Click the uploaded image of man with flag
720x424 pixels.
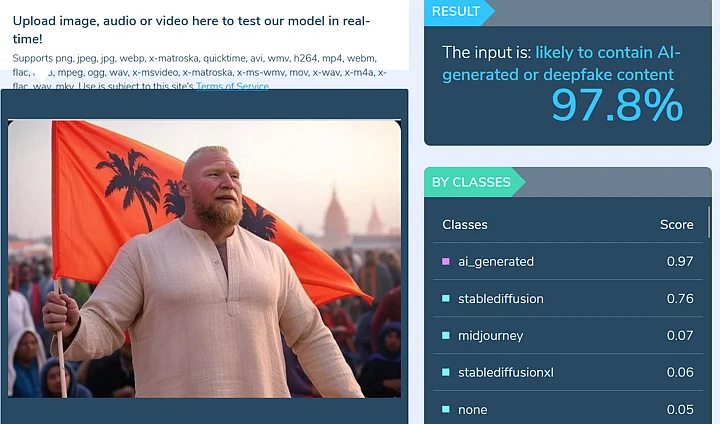[204, 259]
